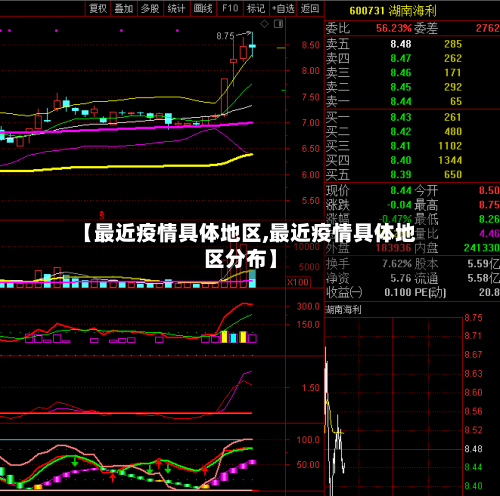This screenshot has height=496, width=500.
Task: Add stock via +自选 button
Action: 283,9
